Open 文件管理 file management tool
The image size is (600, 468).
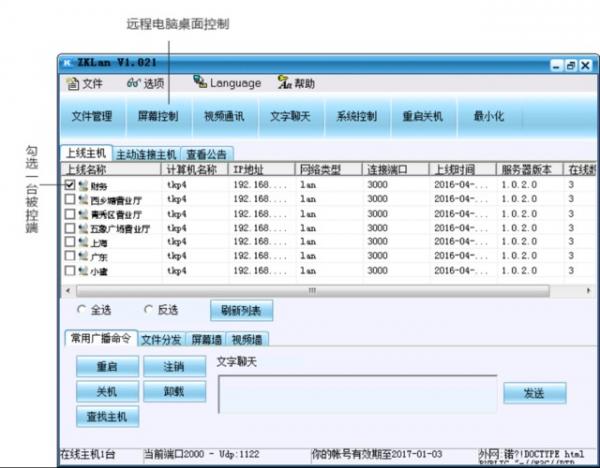[92, 116]
